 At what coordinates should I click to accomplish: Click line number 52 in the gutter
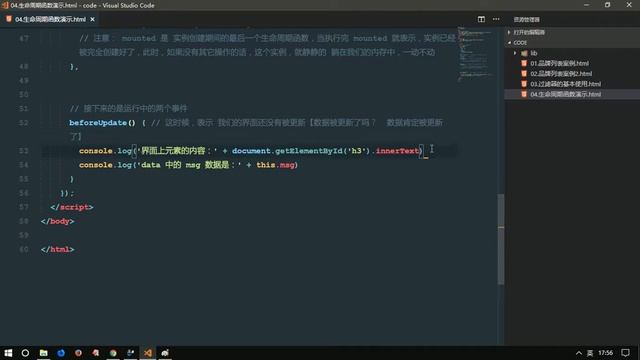24,123
